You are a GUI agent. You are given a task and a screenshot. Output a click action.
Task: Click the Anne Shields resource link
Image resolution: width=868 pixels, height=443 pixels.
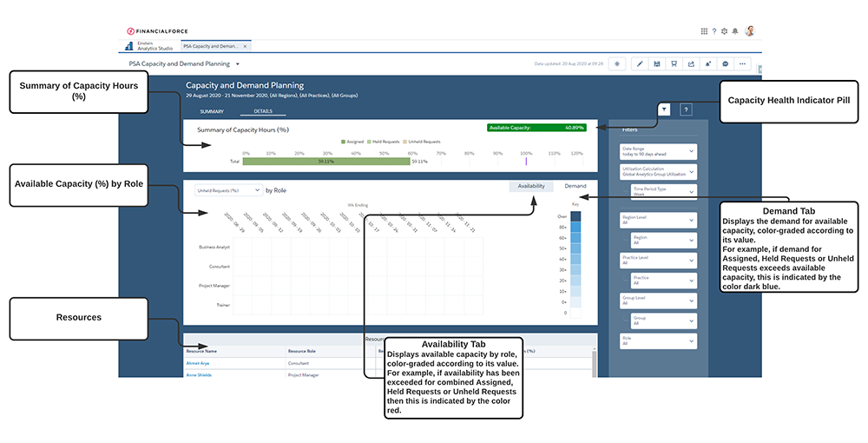201,375
